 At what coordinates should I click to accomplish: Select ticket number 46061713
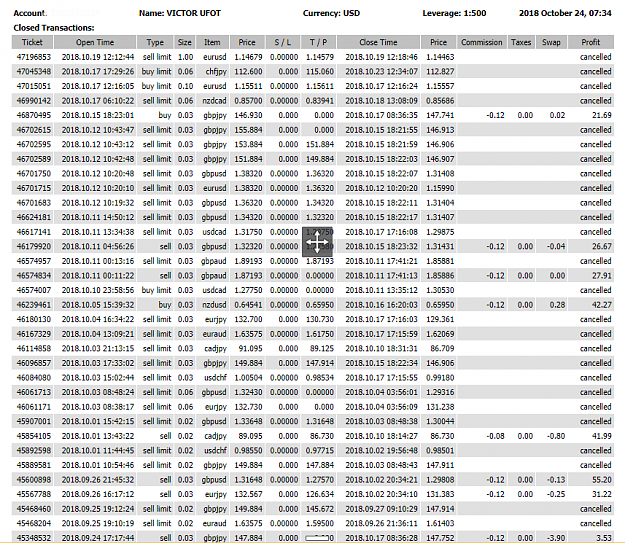point(34,392)
